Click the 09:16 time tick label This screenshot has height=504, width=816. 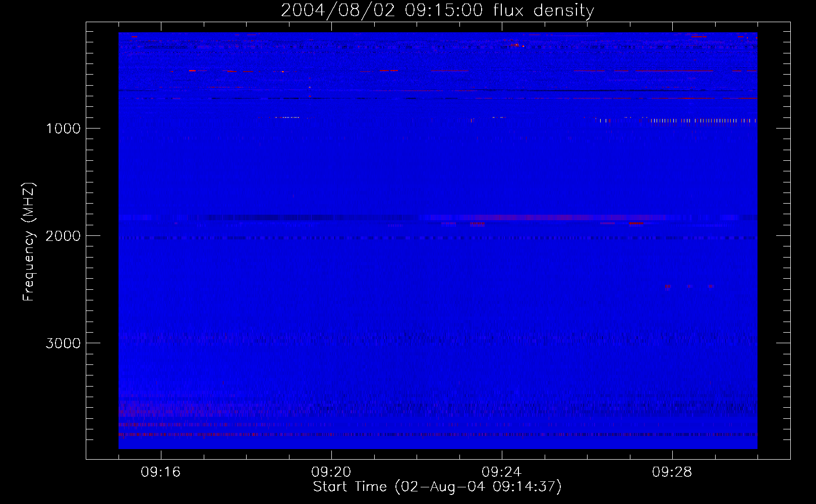[161, 472]
